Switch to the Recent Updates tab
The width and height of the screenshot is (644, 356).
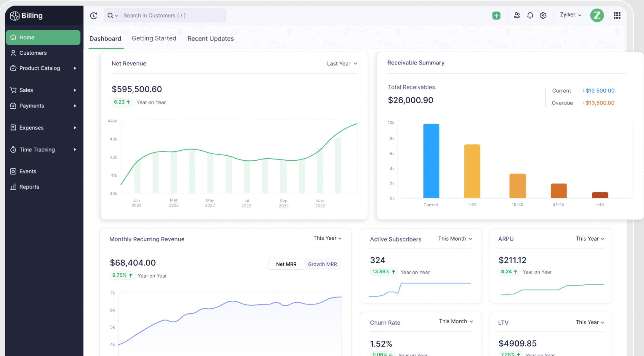(211, 39)
